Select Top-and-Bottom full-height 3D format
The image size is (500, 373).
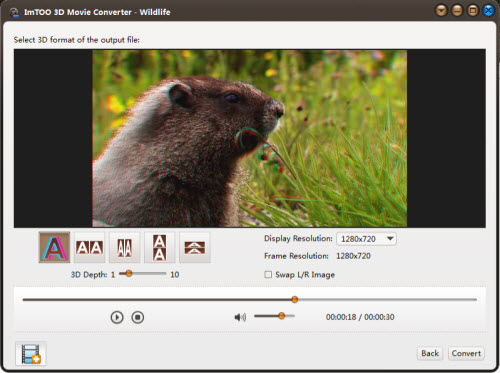pos(159,247)
